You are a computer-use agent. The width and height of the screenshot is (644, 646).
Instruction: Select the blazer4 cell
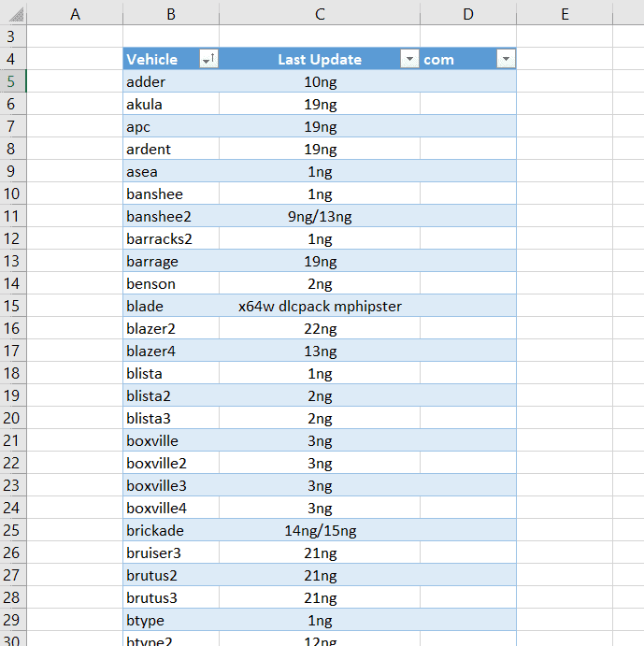tap(171, 351)
